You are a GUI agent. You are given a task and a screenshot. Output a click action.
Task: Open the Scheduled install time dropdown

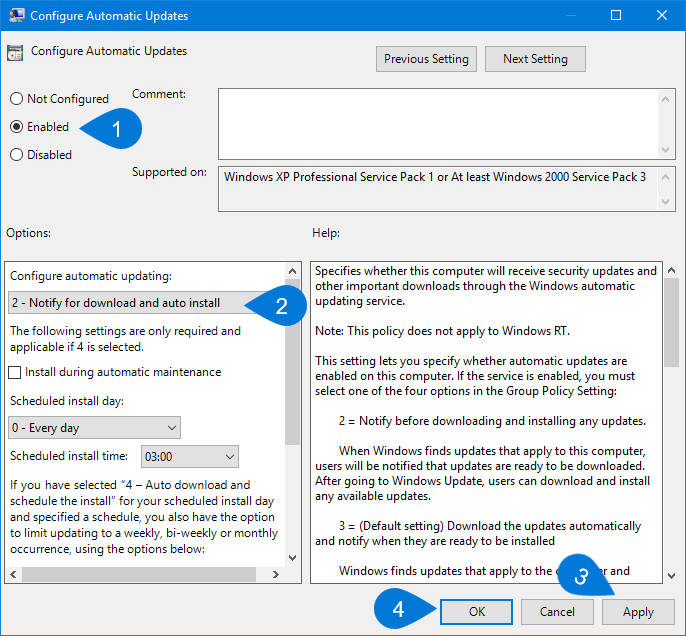click(x=189, y=457)
